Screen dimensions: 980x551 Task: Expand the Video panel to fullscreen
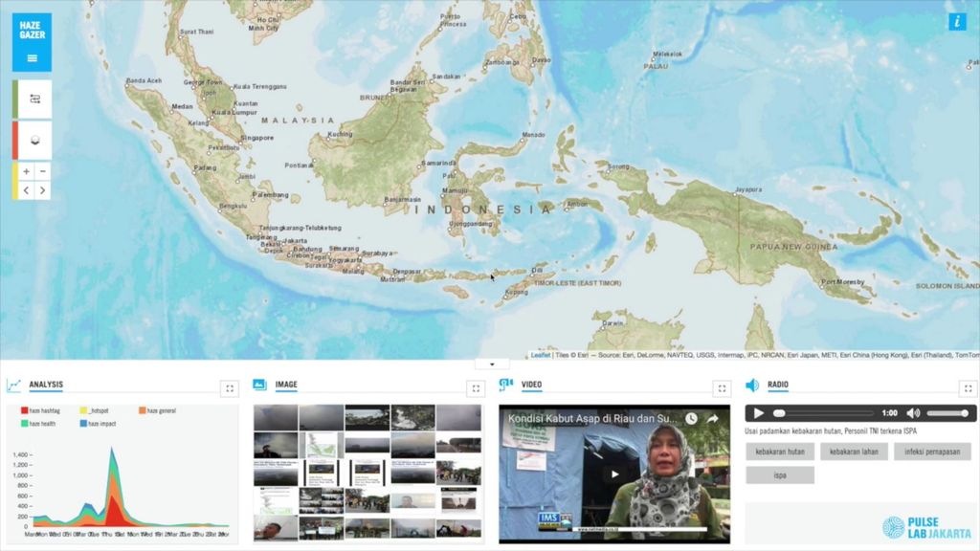click(x=722, y=388)
